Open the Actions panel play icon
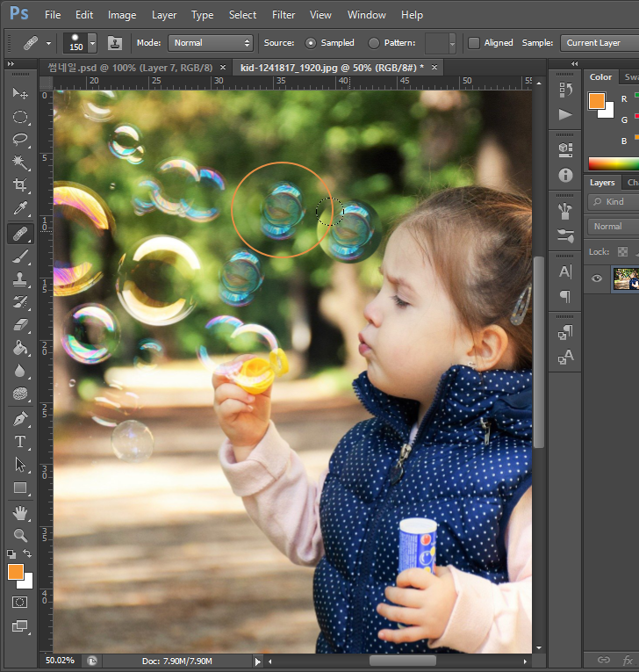639x672 pixels. click(x=565, y=114)
